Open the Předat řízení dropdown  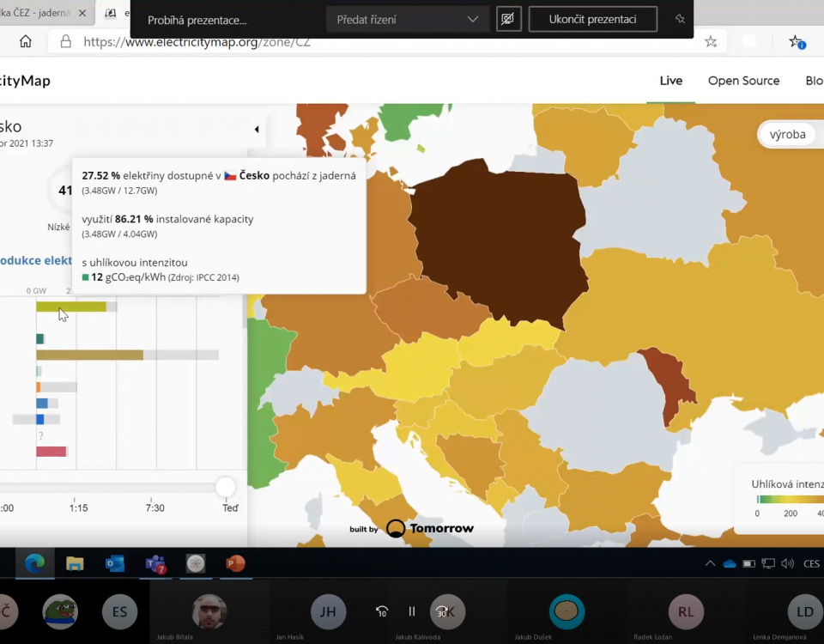[407, 20]
